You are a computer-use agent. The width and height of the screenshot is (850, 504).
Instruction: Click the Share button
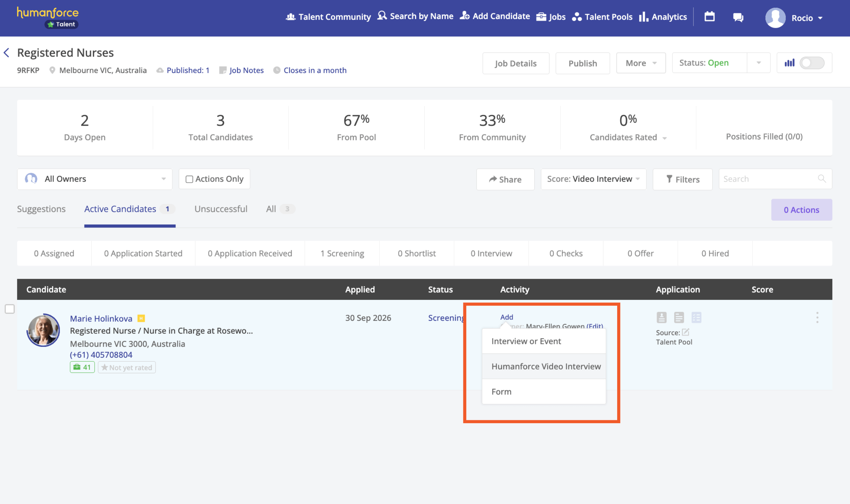pos(505,179)
